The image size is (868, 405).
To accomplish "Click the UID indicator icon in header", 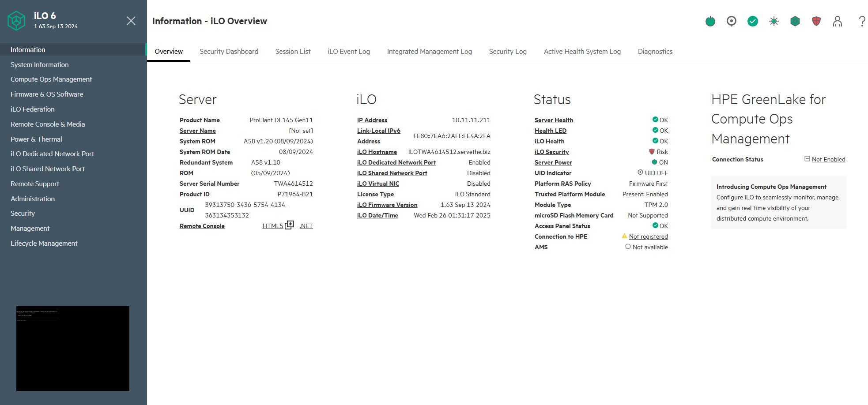I will pos(732,21).
